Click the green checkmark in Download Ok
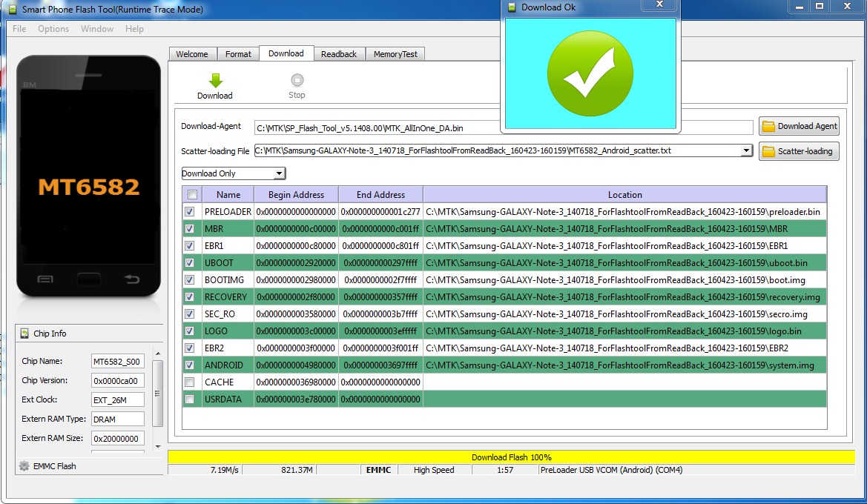 tap(590, 74)
